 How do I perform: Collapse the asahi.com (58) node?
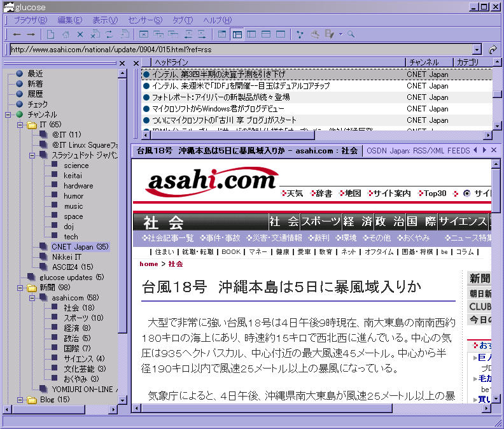pyautogui.click(x=32, y=298)
